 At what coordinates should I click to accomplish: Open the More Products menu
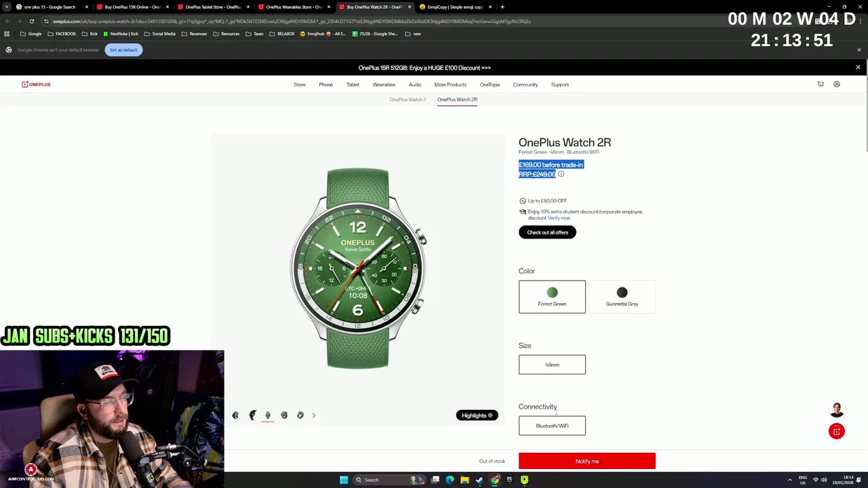tap(450, 85)
